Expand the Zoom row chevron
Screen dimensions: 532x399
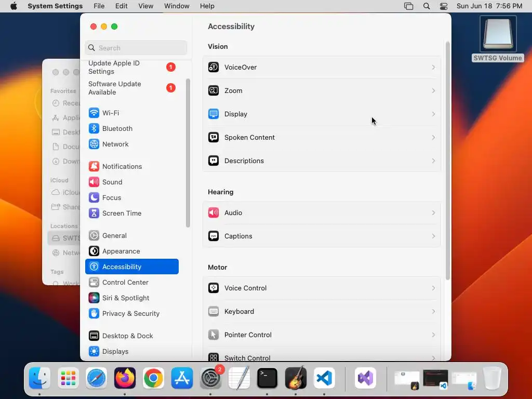point(433,90)
